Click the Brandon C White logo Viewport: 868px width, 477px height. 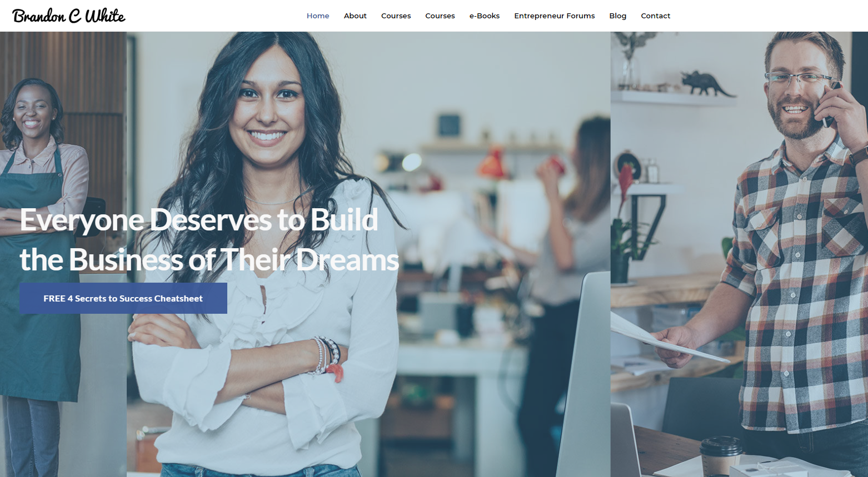pos(69,16)
